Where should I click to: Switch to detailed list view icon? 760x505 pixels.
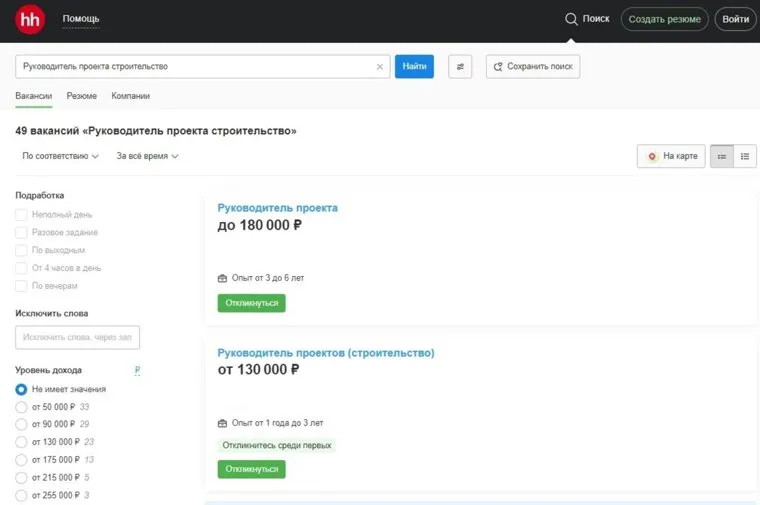coord(722,156)
